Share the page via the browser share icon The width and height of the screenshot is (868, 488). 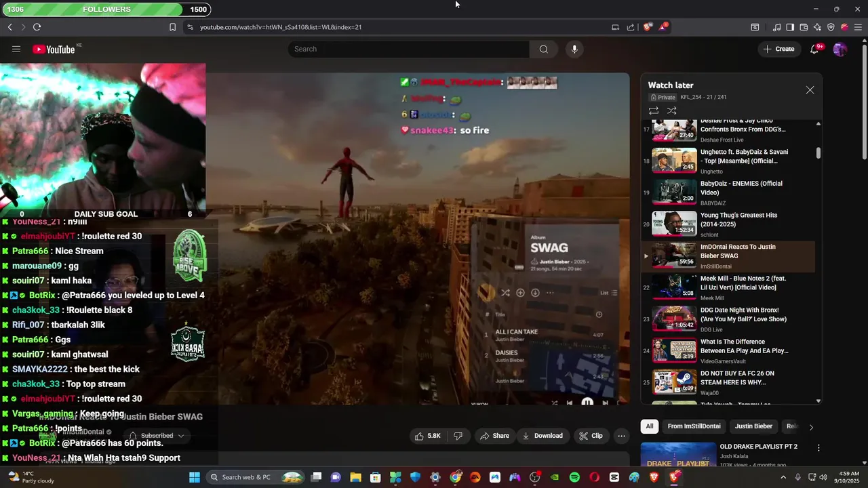pos(631,27)
